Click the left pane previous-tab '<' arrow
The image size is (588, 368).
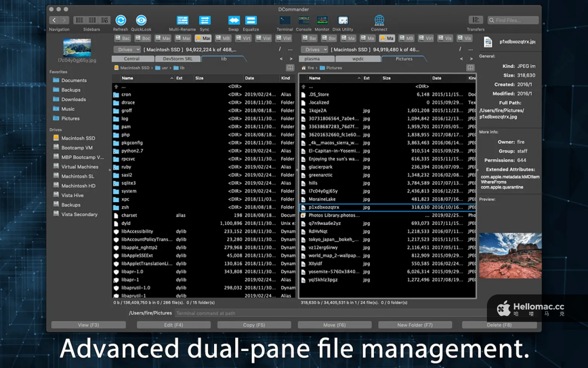(281, 59)
